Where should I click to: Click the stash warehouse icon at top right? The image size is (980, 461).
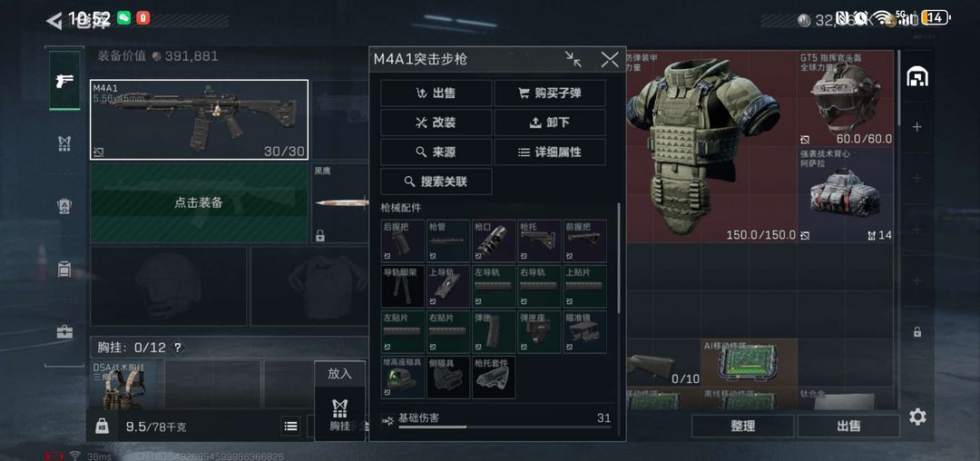916,77
